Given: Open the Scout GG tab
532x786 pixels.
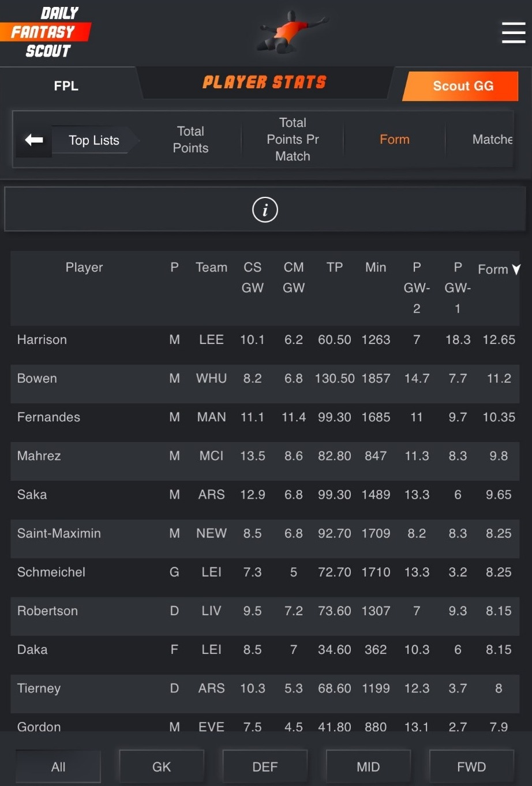Looking at the screenshot, I should click(463, 86).
